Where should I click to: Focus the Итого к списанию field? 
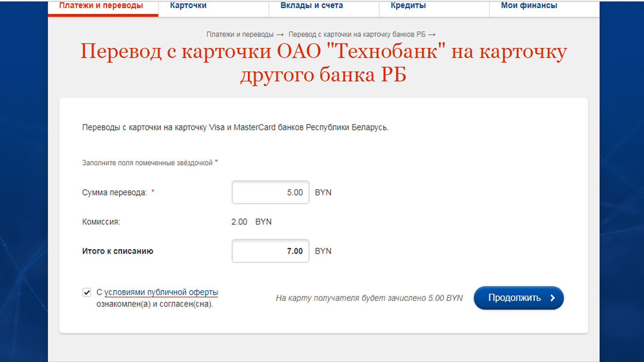[x=271, y=251]
